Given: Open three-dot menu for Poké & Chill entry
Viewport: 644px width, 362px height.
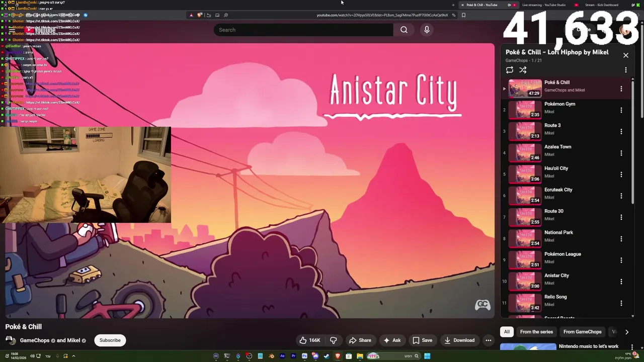Looking at the screenshot, I should coord(621,89).
